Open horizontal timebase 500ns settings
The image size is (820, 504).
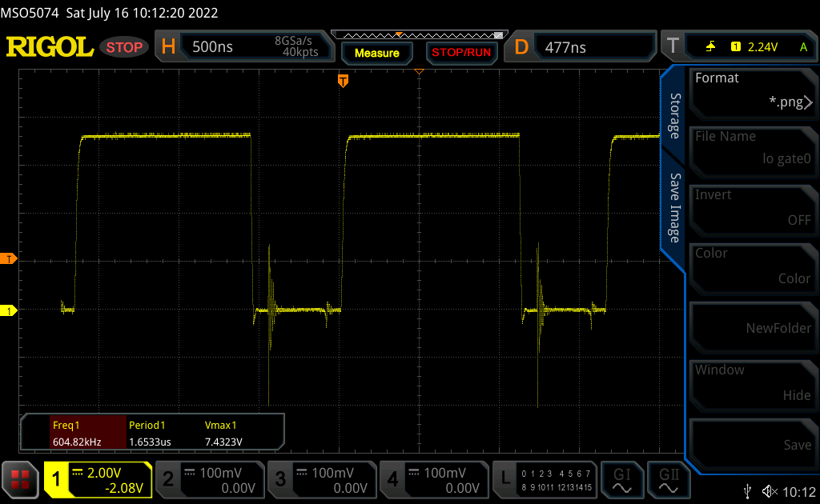click(x=245, y=47)
